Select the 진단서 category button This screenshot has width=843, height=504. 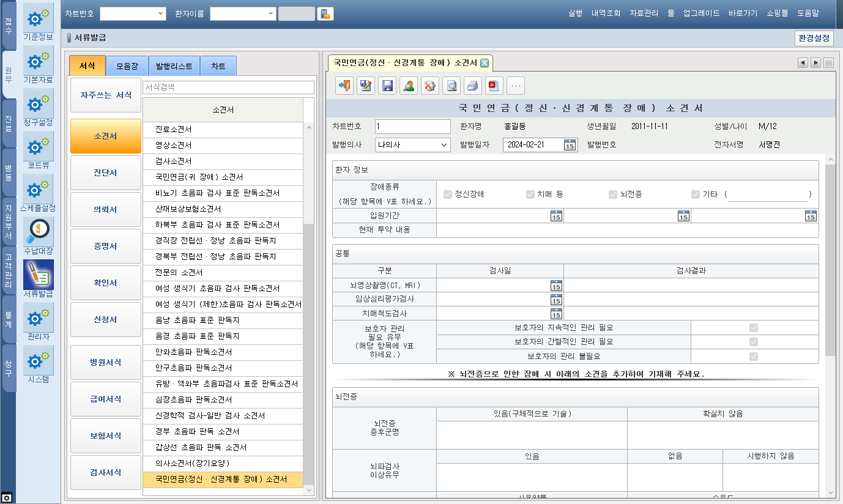point(105,173)
